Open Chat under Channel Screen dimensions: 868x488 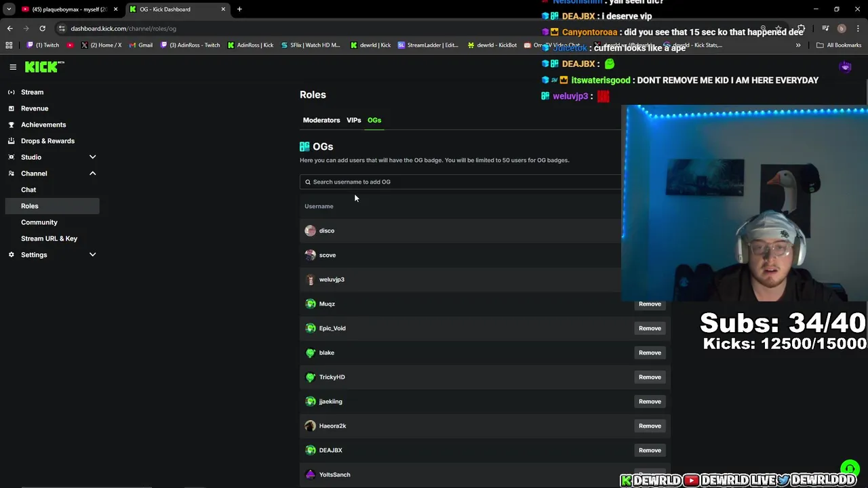tap(28, 190)
